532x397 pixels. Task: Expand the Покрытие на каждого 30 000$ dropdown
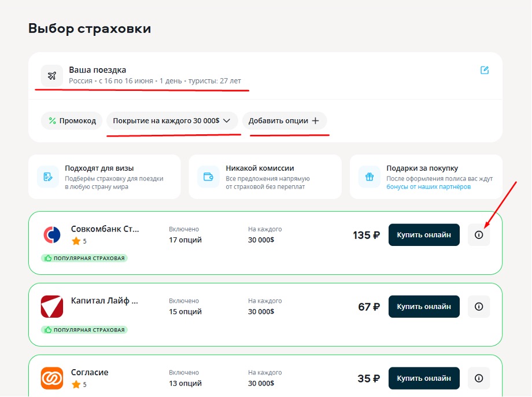point(172,120)
